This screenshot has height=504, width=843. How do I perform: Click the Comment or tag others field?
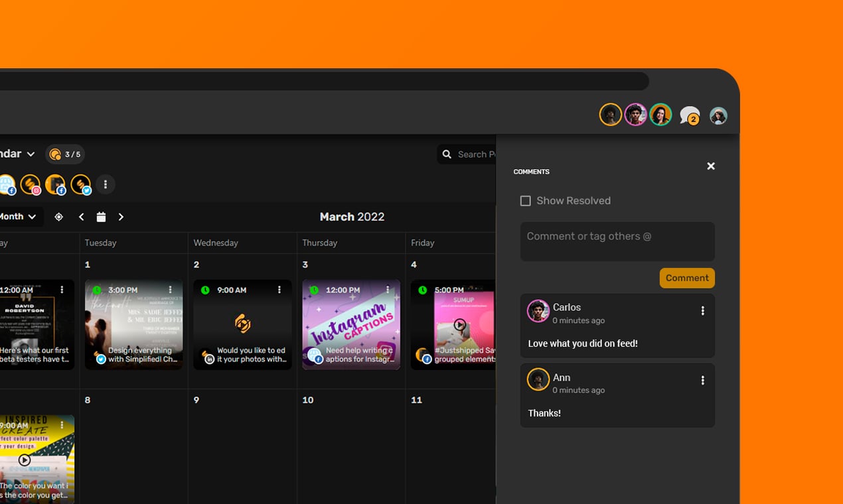tap(617, 241)
